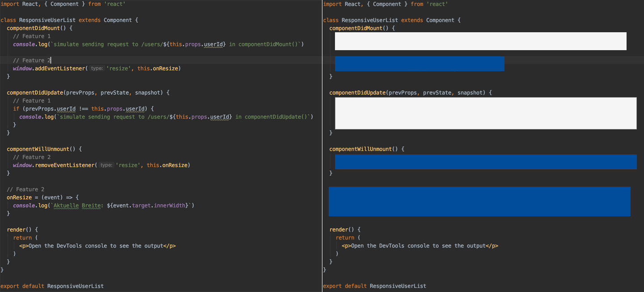Click the paragraph text in left pane's render
This screenshot has height=292, width=644.
tap(96, 246)
